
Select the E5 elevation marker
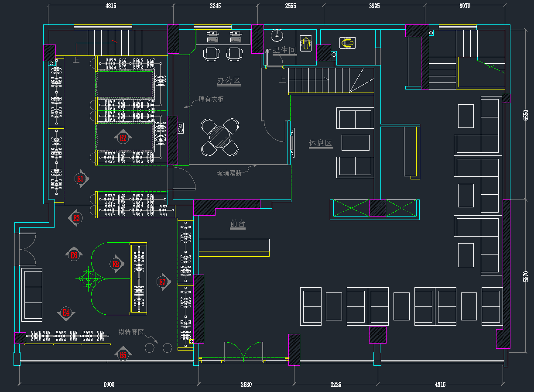[x=123, y=354]
